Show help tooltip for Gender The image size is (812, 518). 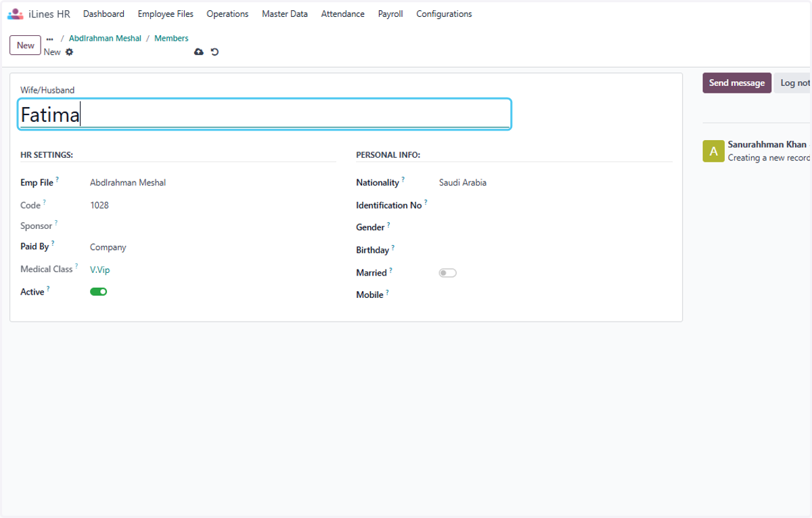(x=388, y=224)
